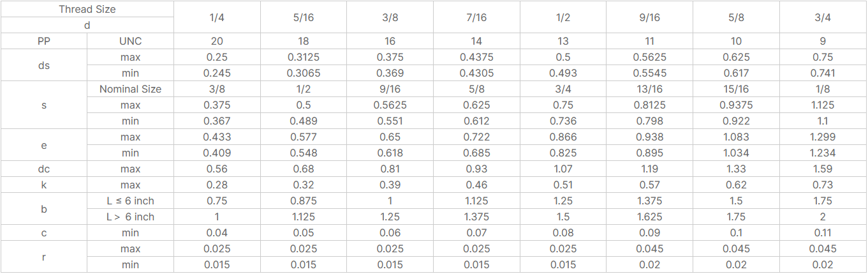Screen dimensions: 868x274
Task: Click the 1.625 thread length value
Action: (x=649, y=217)
